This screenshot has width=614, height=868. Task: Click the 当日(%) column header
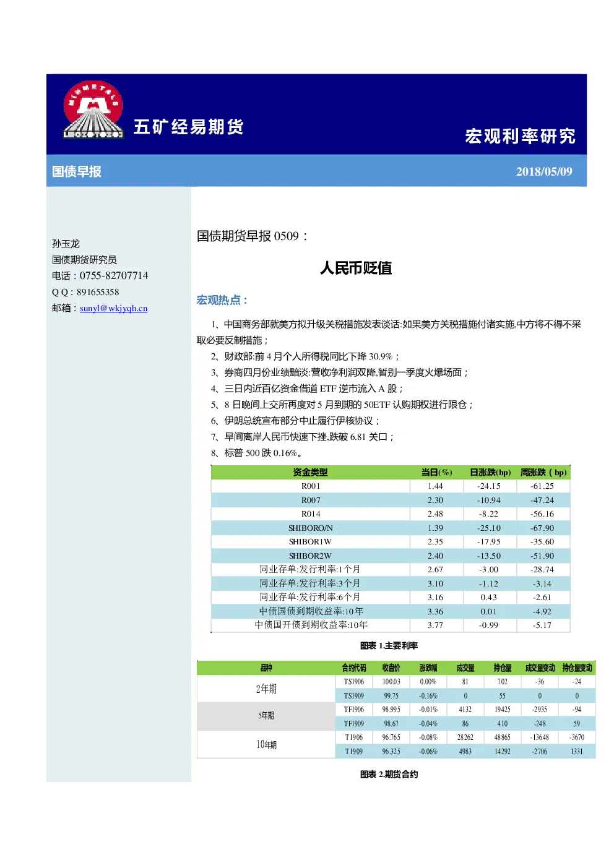click(x=436, y=472)
